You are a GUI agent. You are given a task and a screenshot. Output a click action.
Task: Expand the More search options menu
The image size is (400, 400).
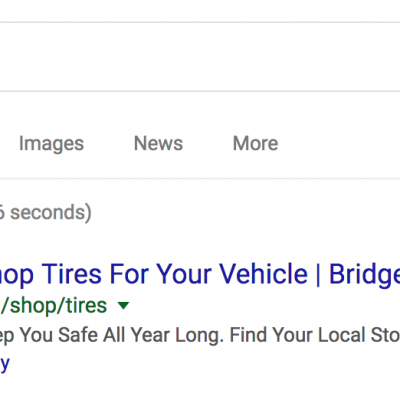coord(255,143)
